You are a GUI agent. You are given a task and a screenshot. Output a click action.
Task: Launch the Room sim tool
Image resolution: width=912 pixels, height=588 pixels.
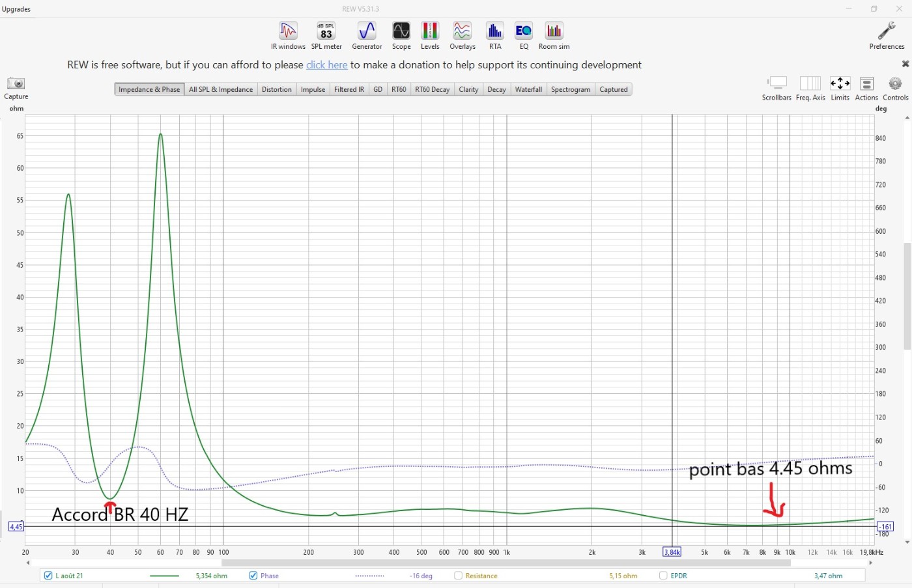554,36
